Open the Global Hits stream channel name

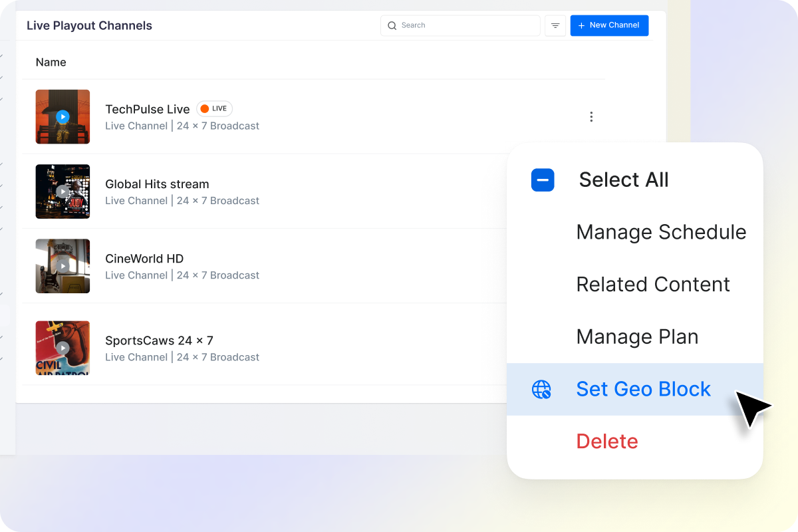point(157,184)
